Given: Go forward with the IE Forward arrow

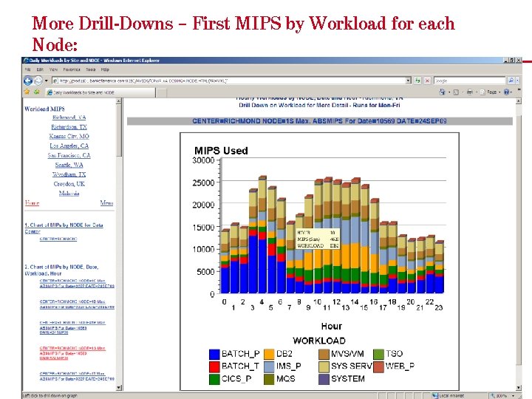Looking at the screenshot, I should pos(38,81).
